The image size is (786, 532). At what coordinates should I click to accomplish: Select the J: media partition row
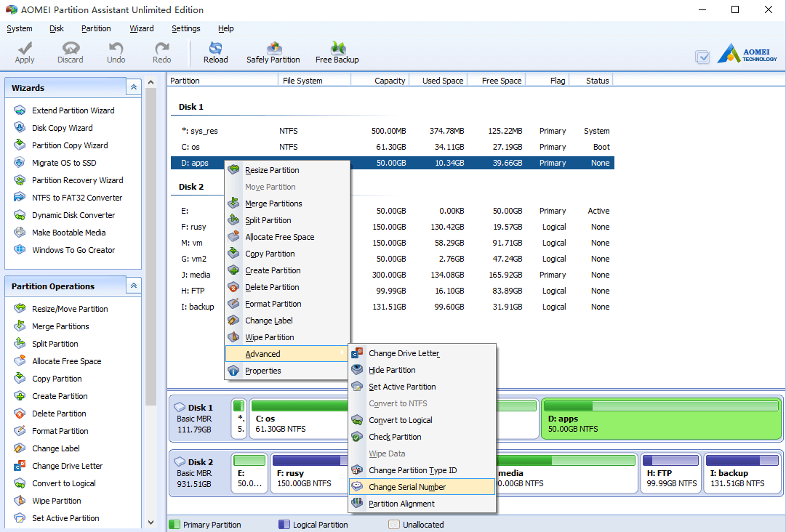pos(393,275)
